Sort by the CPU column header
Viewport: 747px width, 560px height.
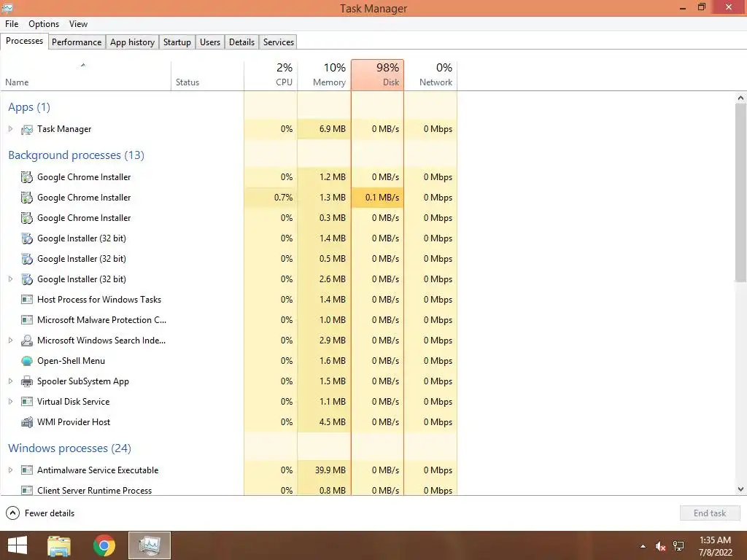271,75
